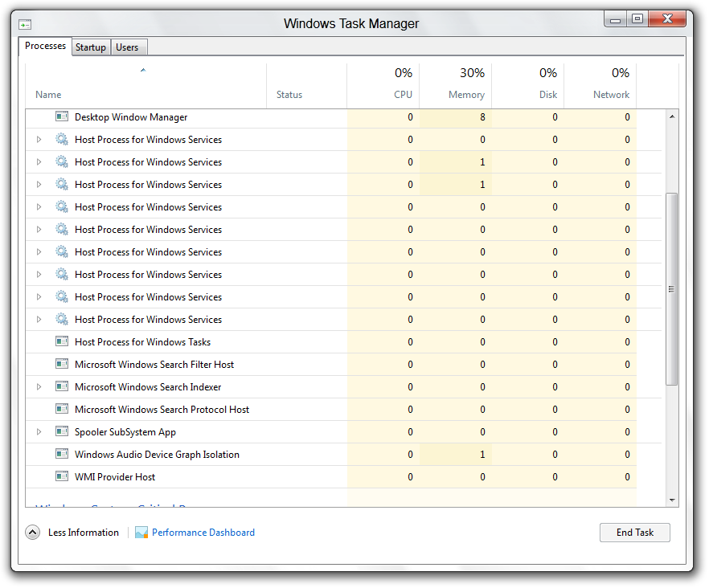Click the Host Process for Windows Tasks icon
Viewport: 709px width, 588px height.
62,342
